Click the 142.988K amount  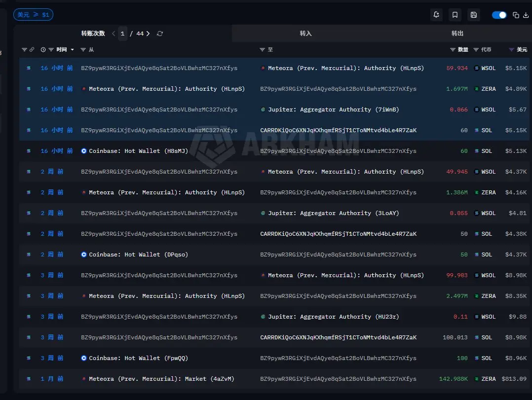[453, 379]
